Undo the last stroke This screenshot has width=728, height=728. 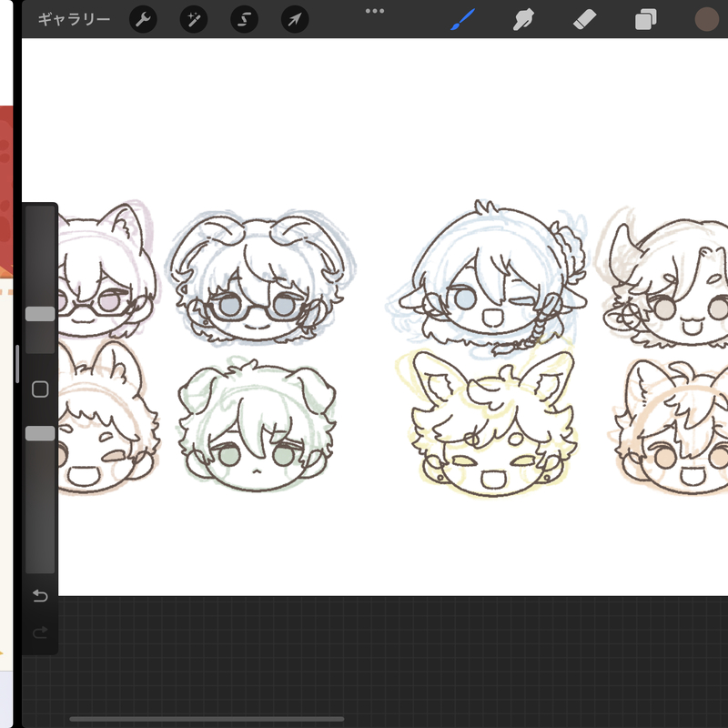40,595
